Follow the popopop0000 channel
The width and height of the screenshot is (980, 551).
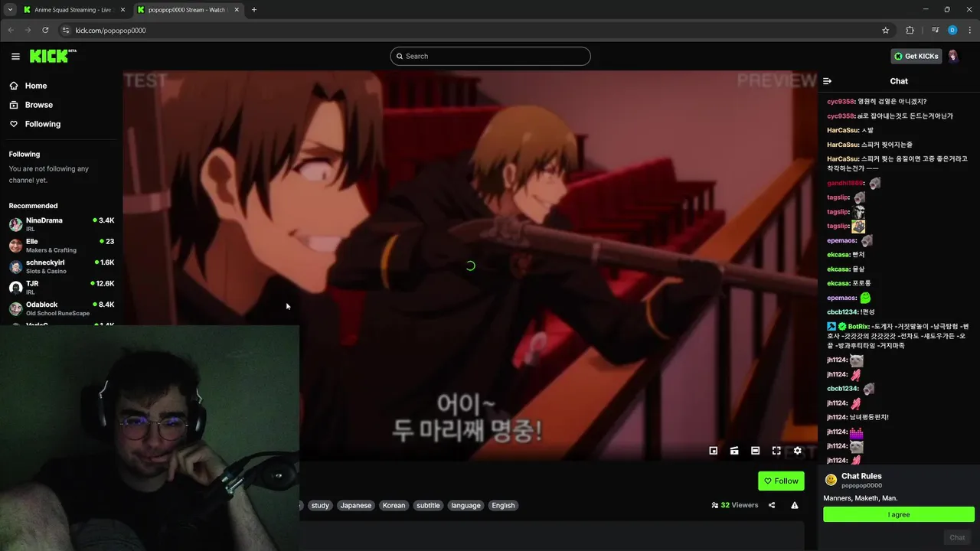pos(781,481)
